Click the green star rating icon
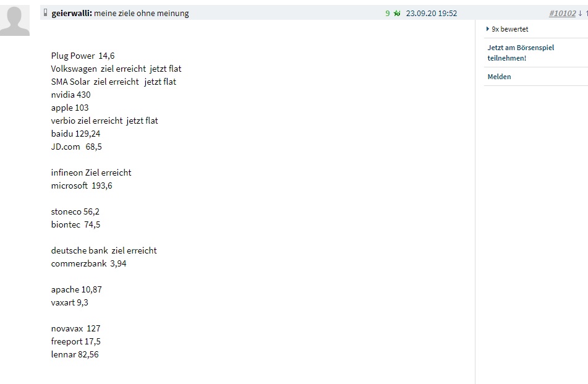Viewport: 588px width, 384px height. (397, 13)
